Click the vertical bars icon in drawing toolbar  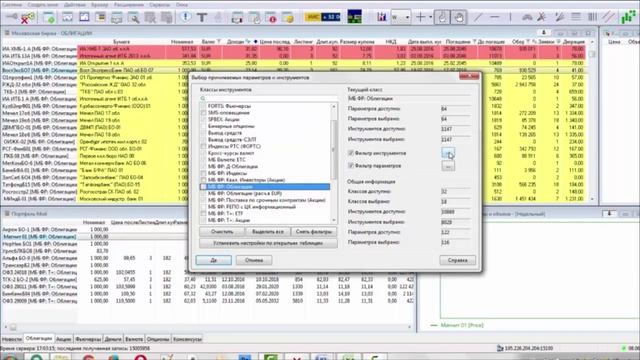click(592, 17)
